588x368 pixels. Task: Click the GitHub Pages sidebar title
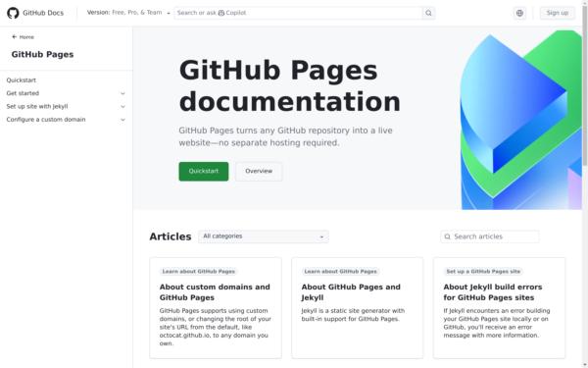[42, 54]
